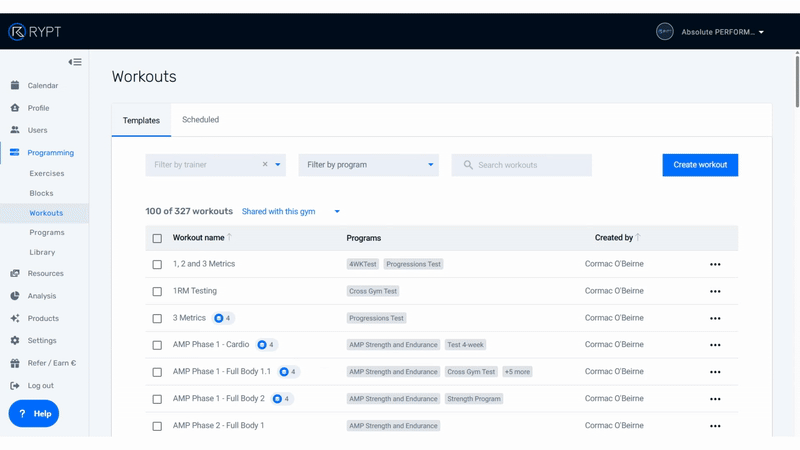Tick the select-all workouts header checkbox

click(157, 239)
